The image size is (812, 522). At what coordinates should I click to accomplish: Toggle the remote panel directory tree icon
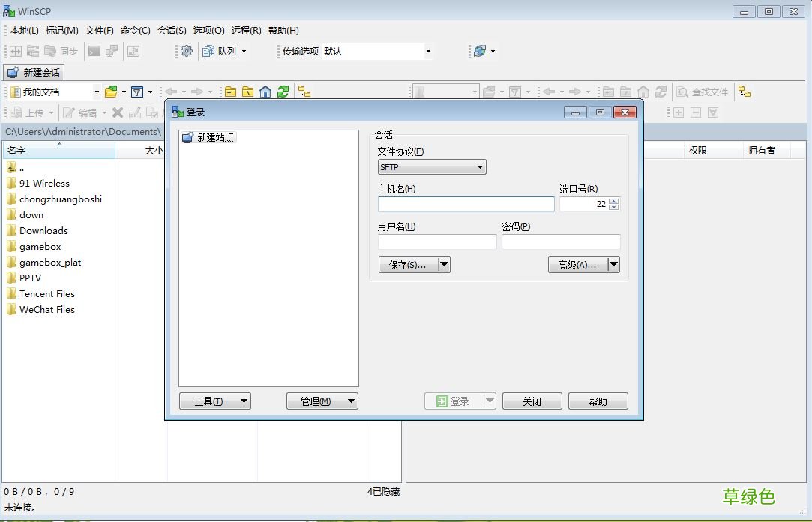click(x=745, y=91)
